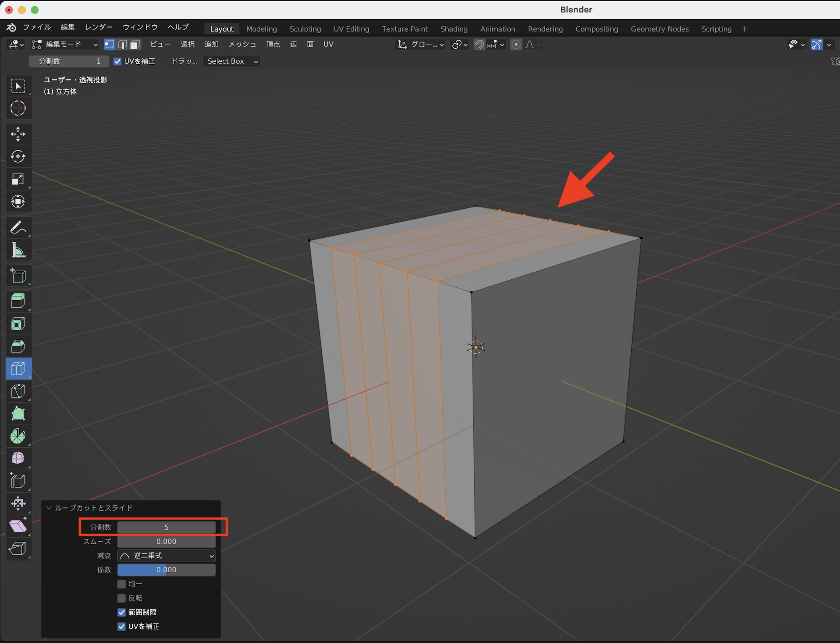Open the メッシュ menu
Viewport: 840px width, 643px height.
[242, 45]
